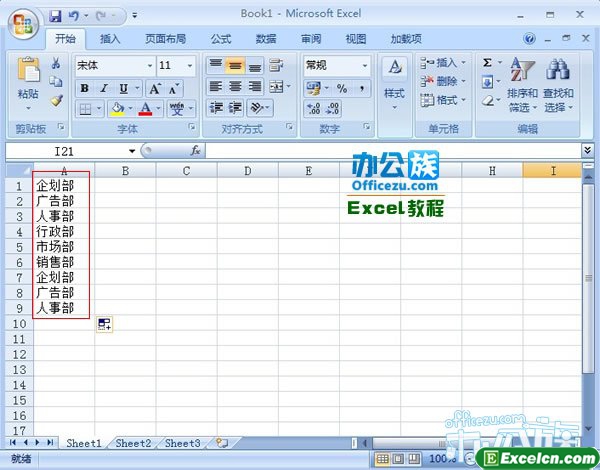The width and height of the screenshot is (600, 470).
Task: Open the 样式 styles button
Action: [x=395, y=83]
